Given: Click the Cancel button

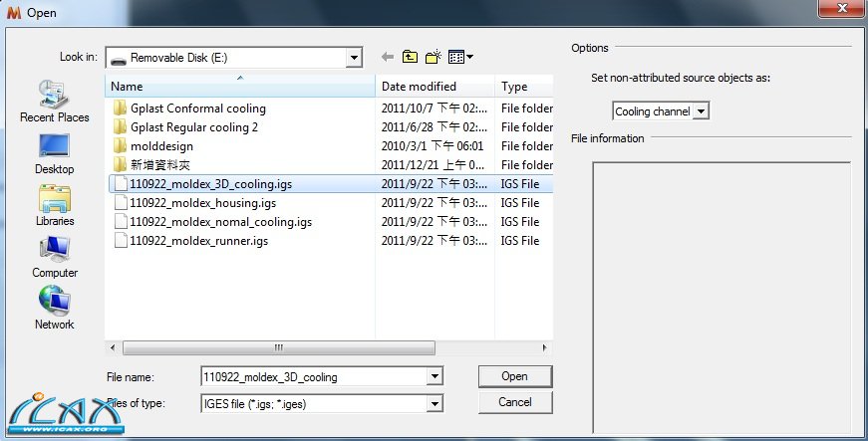Looking at the screenshot, I should pyautogui.click(x=515, y=402).
